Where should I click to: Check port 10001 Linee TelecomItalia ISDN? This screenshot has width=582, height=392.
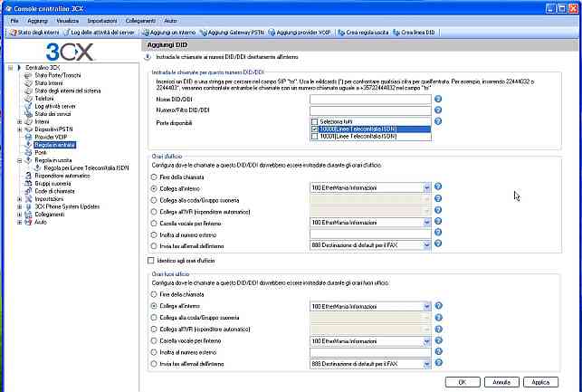(x=315, y=136)
